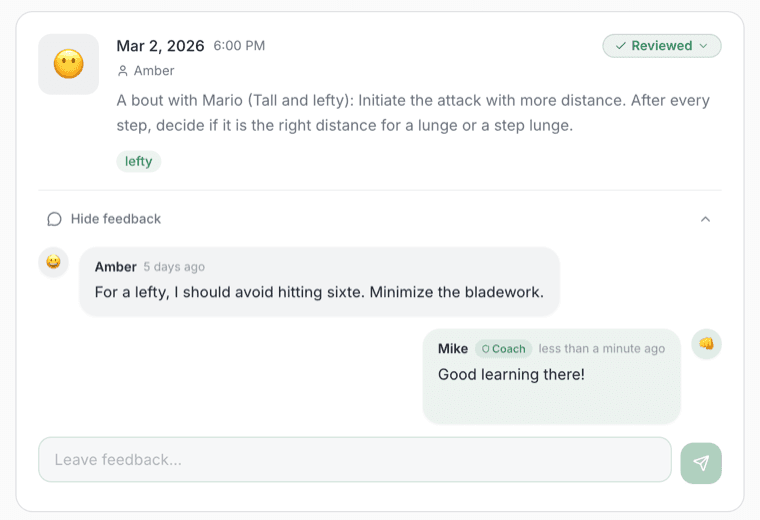Click the Mike name in comment

point(453,349)
